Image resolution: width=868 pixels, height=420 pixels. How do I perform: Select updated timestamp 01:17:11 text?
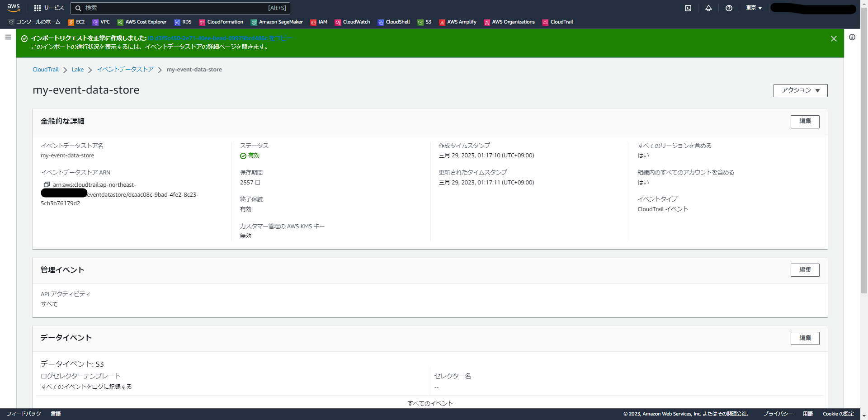[486, 183]
